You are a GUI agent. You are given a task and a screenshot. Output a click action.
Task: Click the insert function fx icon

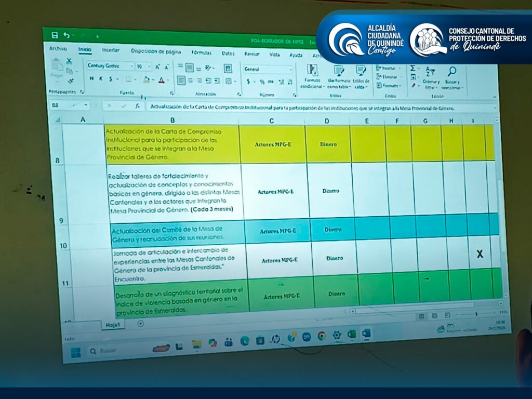[137, 105]
